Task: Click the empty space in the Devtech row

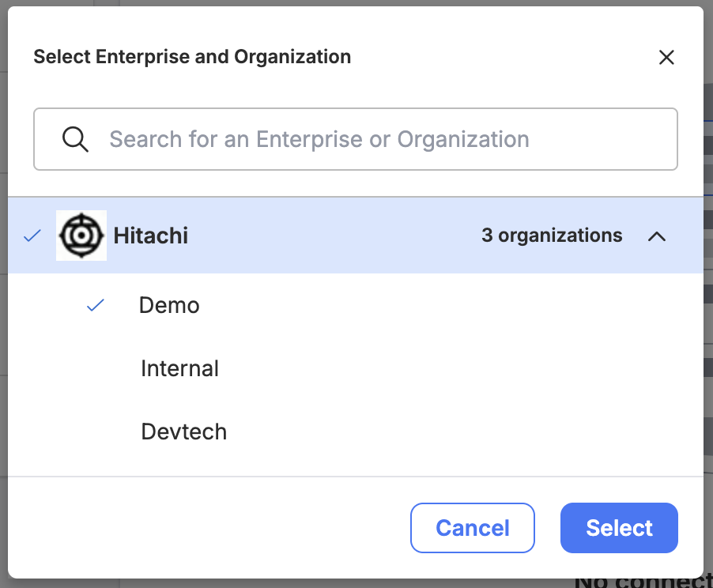Action: (x=455, y=432)
